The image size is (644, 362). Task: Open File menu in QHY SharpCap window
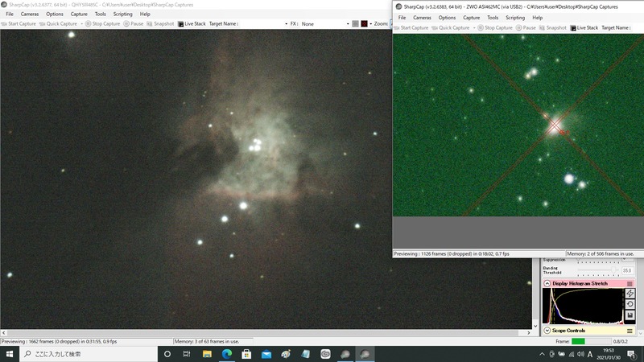click(10, 14)
